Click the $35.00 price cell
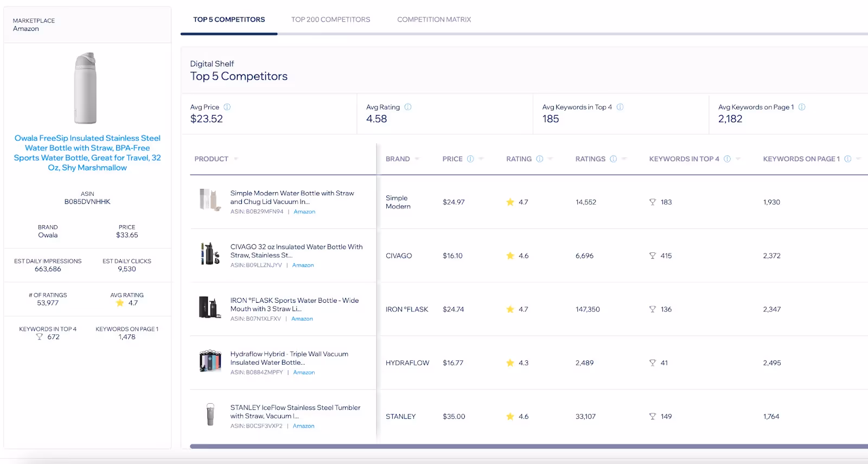Image resolution: width=868 pixels, height=464 pixels. pyautogui.click(x=454, y=417)
